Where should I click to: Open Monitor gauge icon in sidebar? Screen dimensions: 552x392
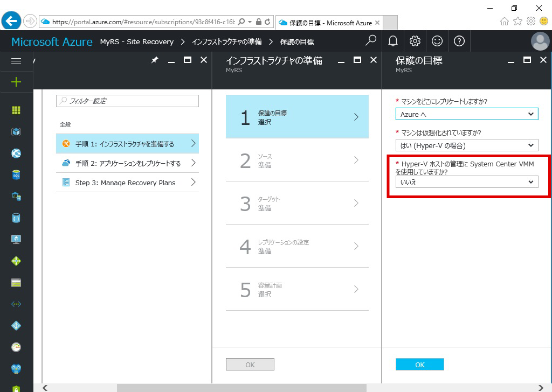click(16, 347)
